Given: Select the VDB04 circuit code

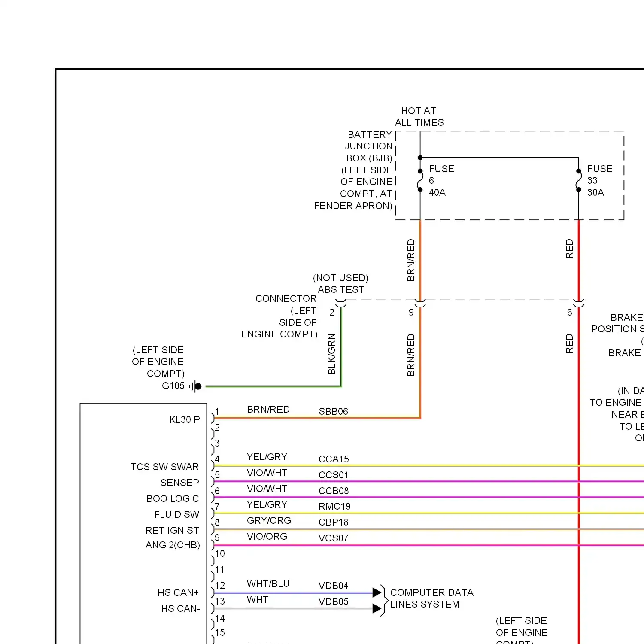Looking at the screenshot, I should (x=334, y=586).
